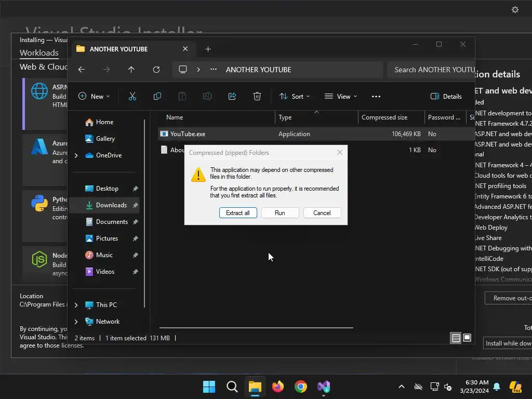
Task: Expand the This PC node
Action: [x=76, y=305]
